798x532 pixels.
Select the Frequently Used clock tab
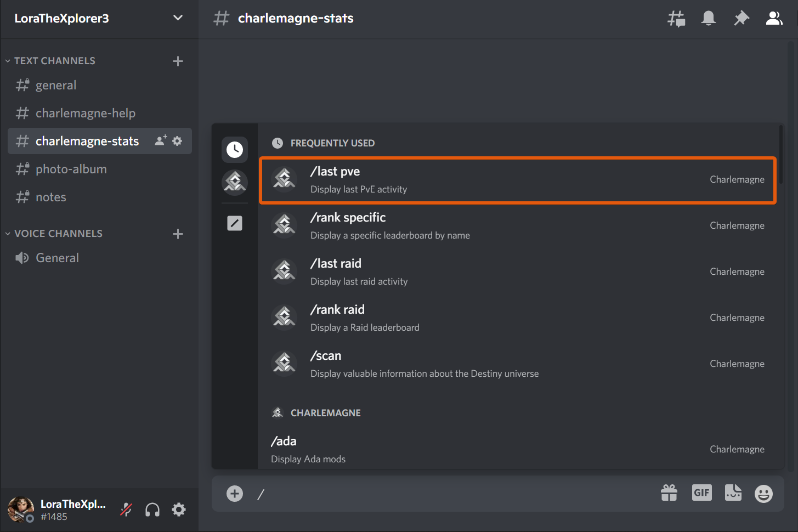pos(235,149)
